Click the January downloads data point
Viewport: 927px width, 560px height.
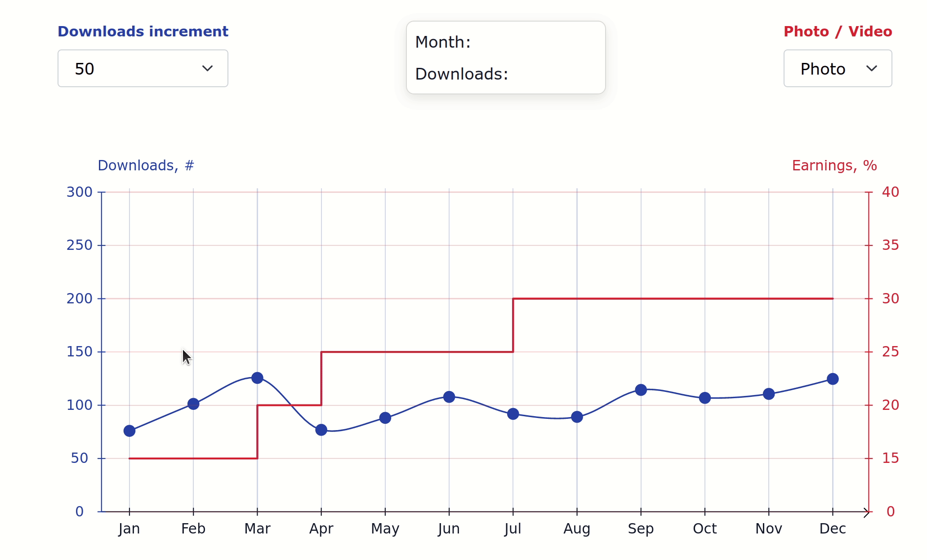tap(129, 431)
